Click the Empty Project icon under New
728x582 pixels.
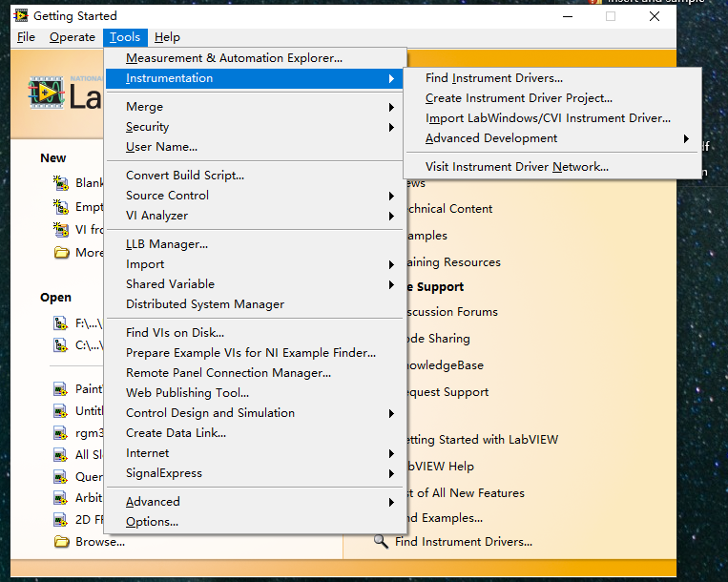pos(61,206)
